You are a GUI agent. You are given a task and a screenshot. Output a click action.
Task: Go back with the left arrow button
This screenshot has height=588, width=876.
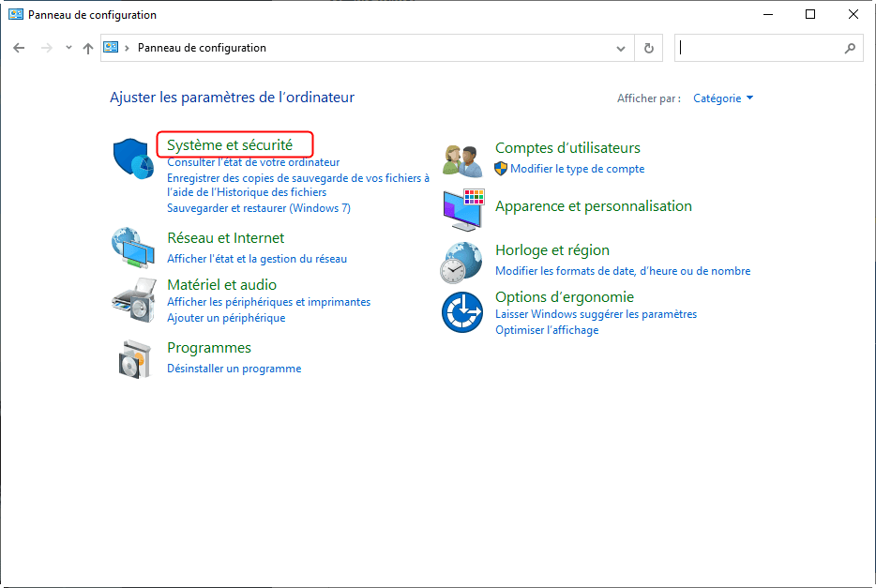coord(19,48)
